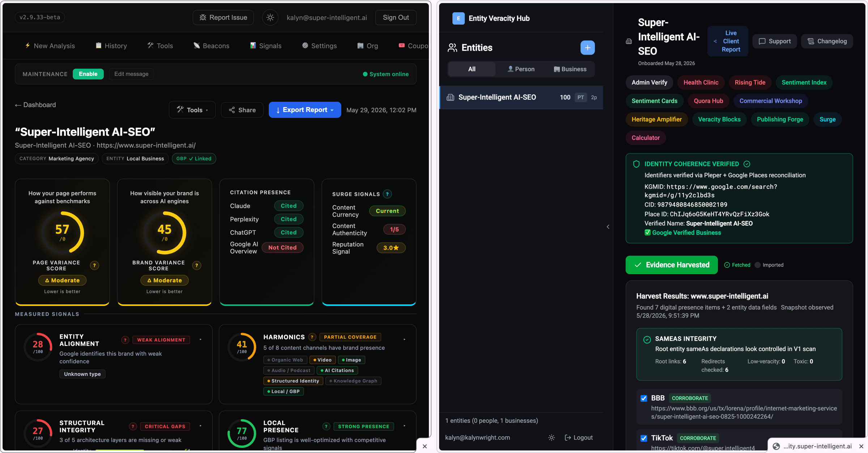The height and width of the screenshot is (453, 868).
Task: Uncheck the TikTok corroborate checkbox
Action: pos(644,438)
